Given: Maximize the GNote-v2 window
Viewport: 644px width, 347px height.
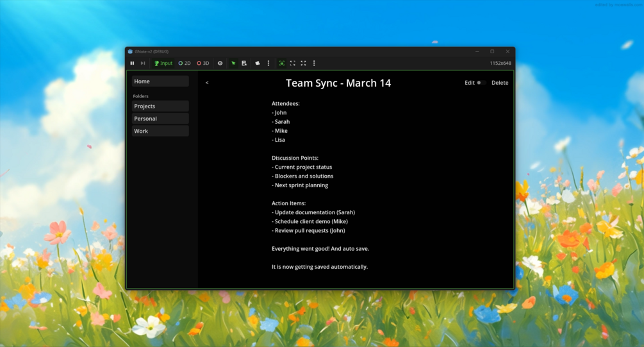Looking at the screenshot, I should (492, 51).
